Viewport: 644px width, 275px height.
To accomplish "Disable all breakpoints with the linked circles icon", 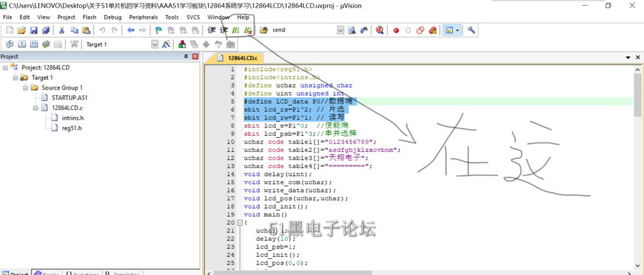I will click(x=420, y=30).
